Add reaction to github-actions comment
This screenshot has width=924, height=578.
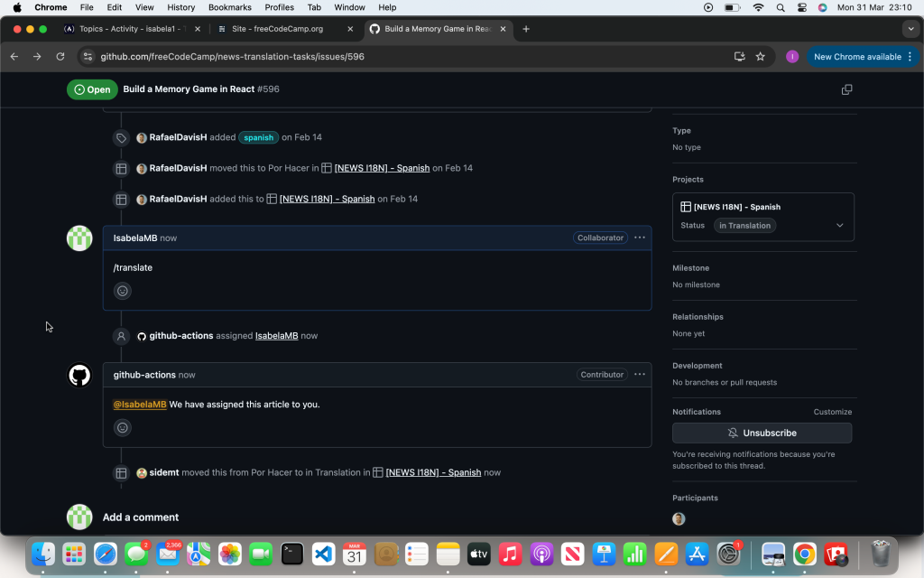pyautogui.click(x=123, y=427)
